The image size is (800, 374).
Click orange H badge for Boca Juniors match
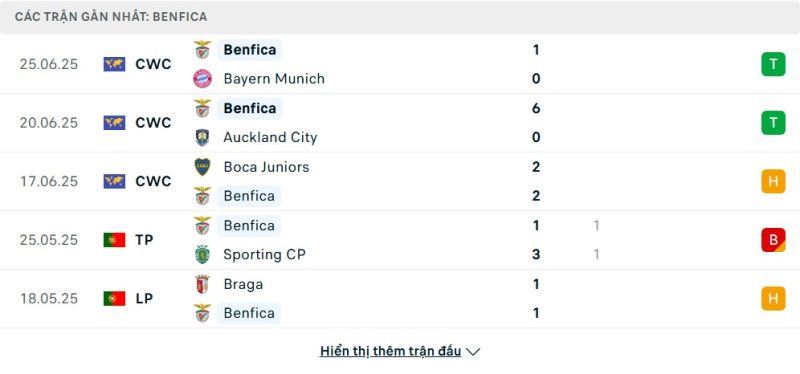[x=773, y=181]
